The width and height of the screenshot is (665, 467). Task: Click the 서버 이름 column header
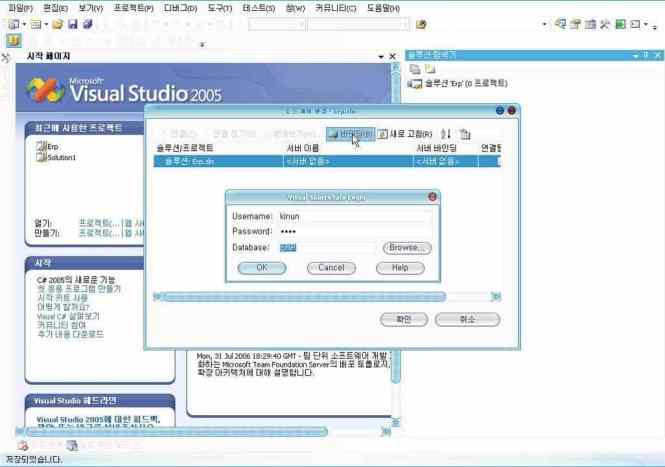pyautogui.click(x=348, y=148)
